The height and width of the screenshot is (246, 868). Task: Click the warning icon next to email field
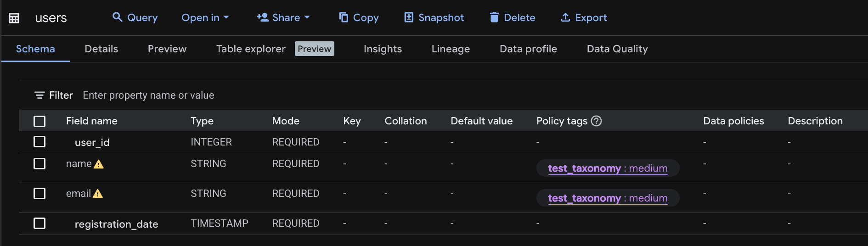coord(98,194)
